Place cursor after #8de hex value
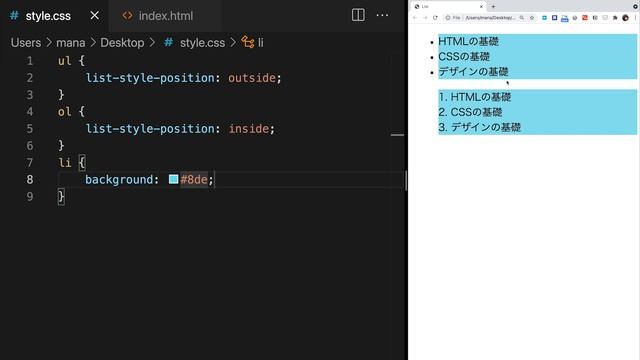This screenshot has height=360, width=640. pos(208,180)
